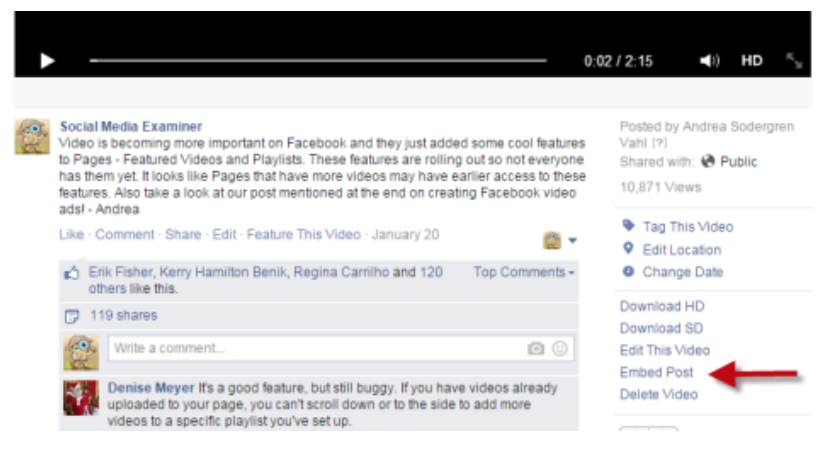Click the commenter avatar beside the comment box
Image resolution: width=820 pixels, height=452 pixels.
pos(81,352)
